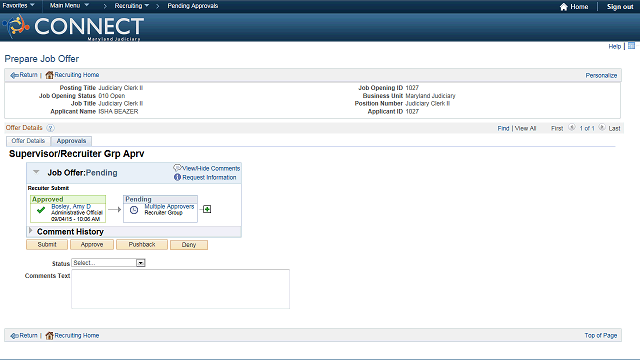This screenshot has height=360, width=640.
Task: Open the Favorites dropdown menu
Action: (x=18, y=5)
